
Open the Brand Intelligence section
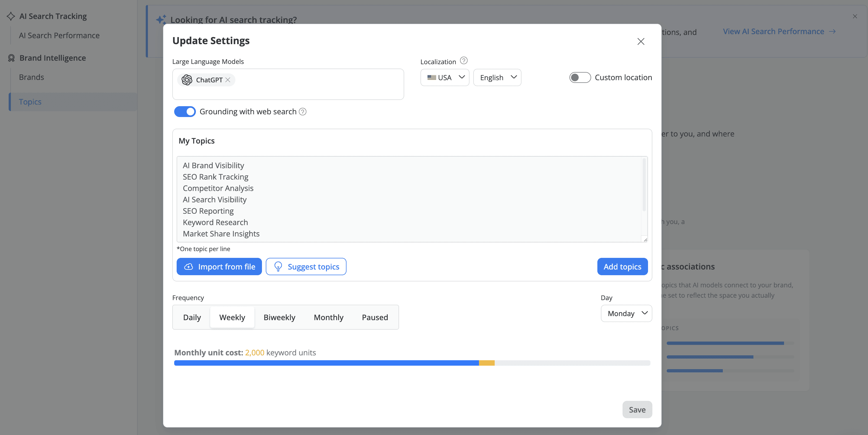53,58
